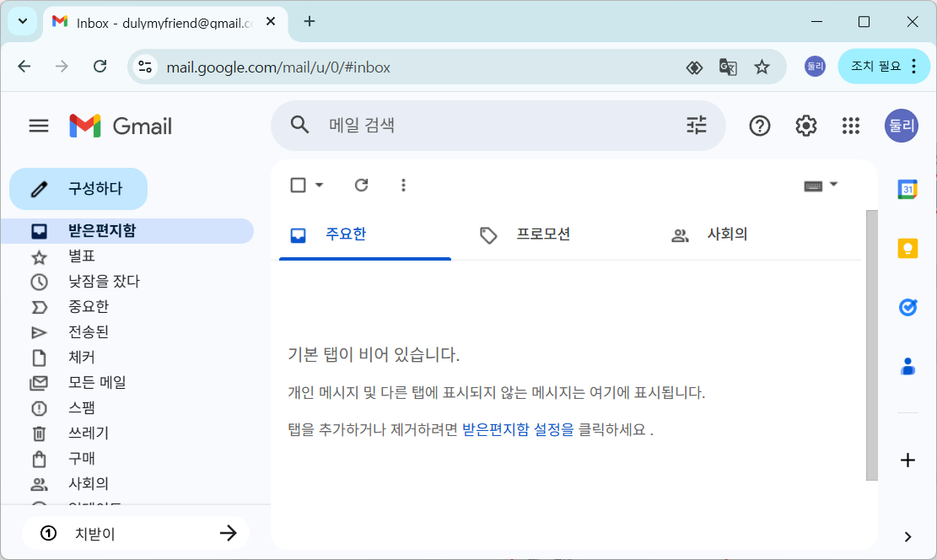Image resolution: width=937 pixels, height=560 pixels.
Task: Click the Gmail logo
Action: point(121,127)
